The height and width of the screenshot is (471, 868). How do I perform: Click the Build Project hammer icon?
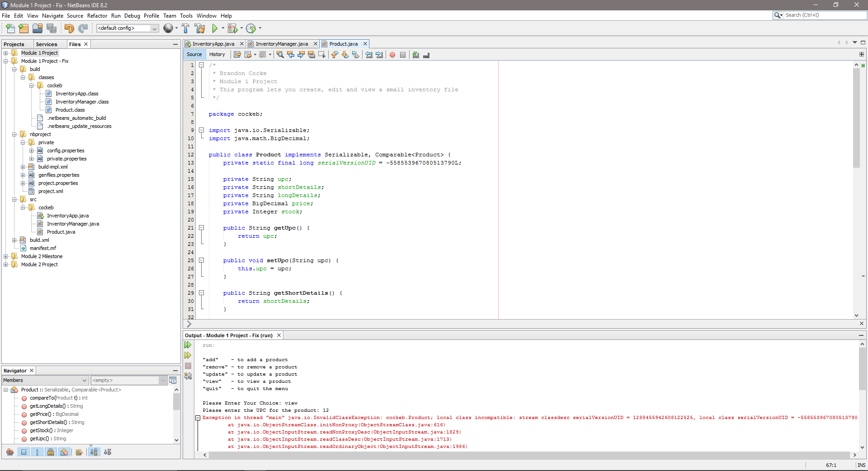click(x=185, y=28)
